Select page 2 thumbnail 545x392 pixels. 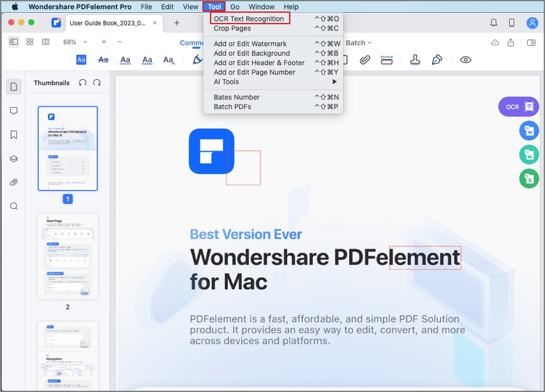point(68,256)
